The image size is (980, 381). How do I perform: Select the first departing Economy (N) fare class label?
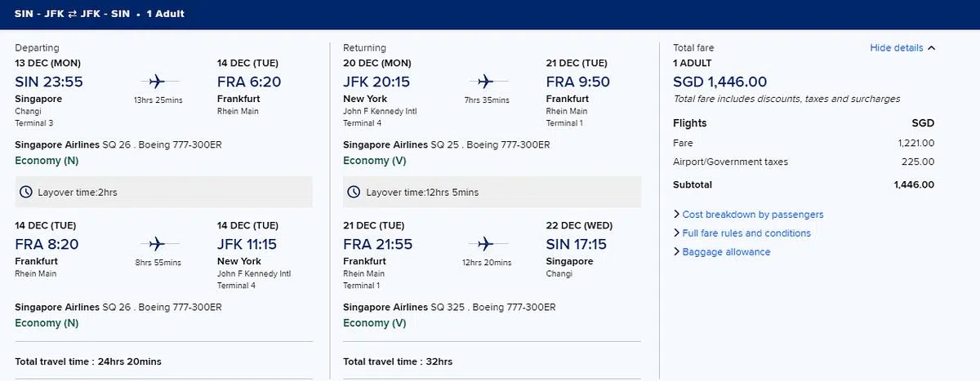pyautogui.click(x=47, y=161)
